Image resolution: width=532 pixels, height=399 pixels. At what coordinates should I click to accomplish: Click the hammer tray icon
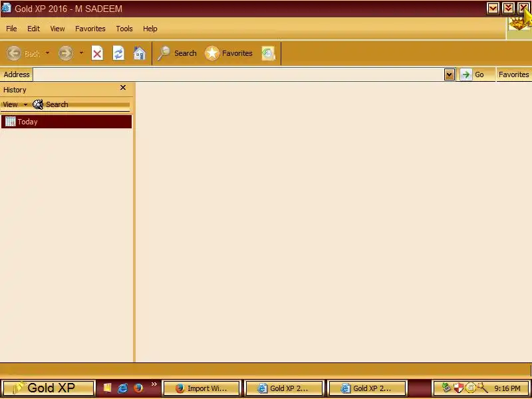pyautogui.click(x=481, y=388)
